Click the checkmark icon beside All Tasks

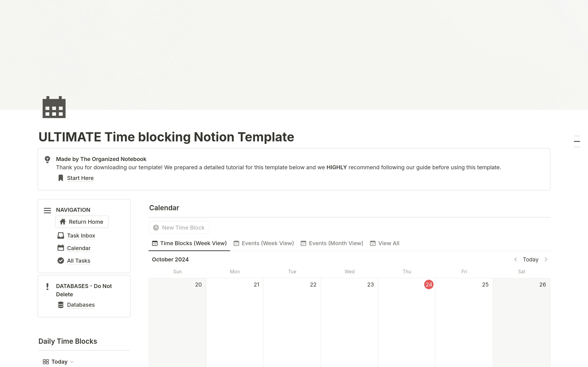(60, 260)
